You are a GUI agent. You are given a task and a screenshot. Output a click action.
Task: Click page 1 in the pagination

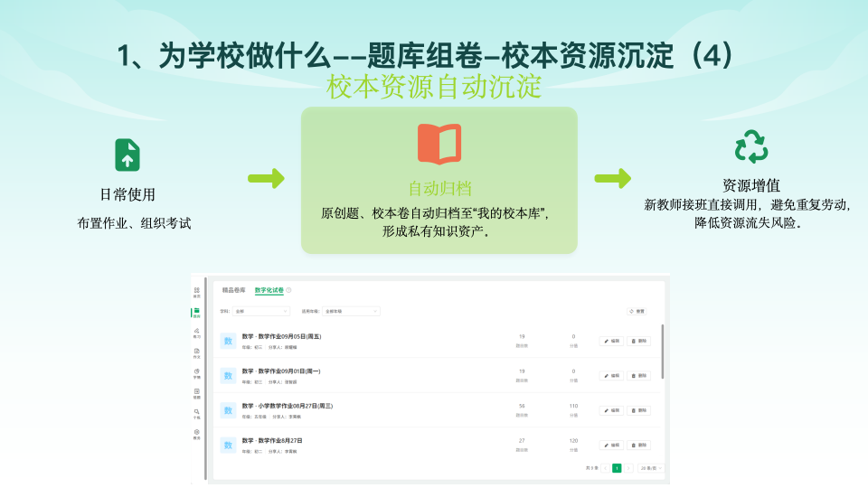pyautogui.click(x=617, y=468)
